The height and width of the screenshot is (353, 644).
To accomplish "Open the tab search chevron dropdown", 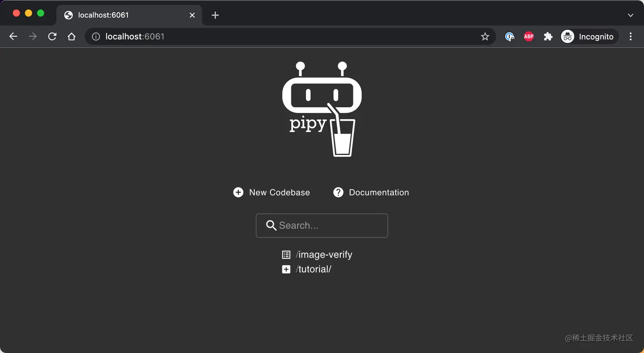I will click(630, 15).
